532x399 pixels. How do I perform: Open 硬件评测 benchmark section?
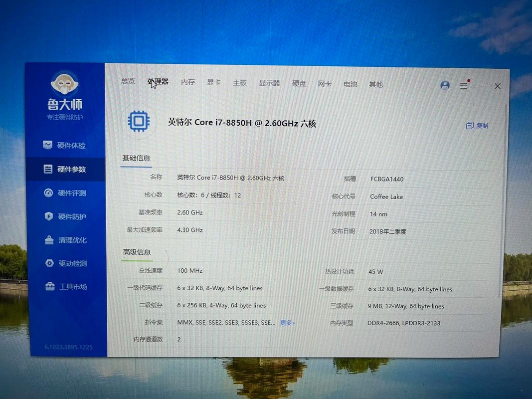tap(65, 193)
